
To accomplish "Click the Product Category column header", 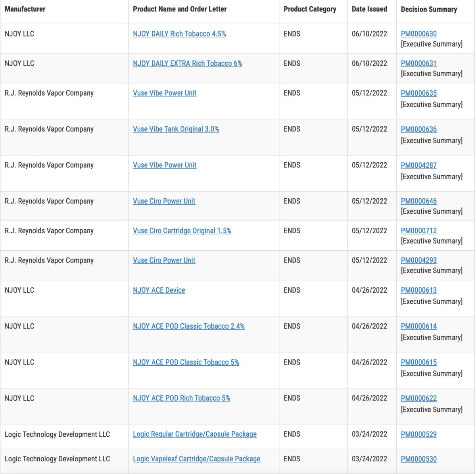I will point(310,9).
